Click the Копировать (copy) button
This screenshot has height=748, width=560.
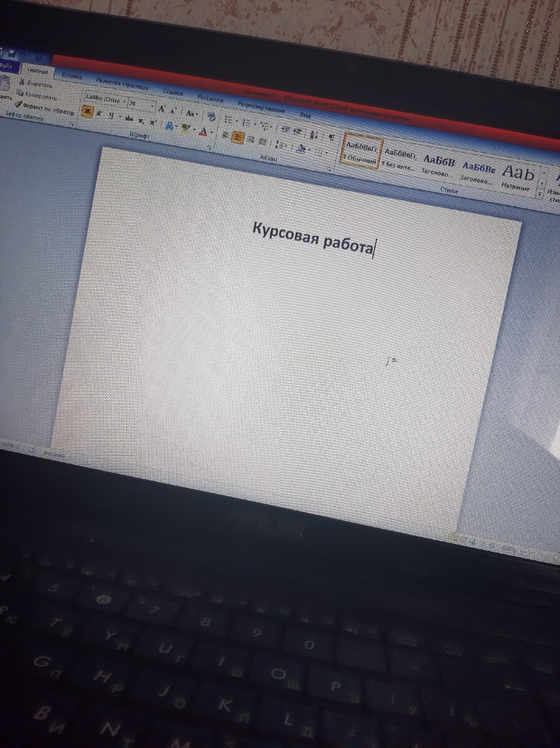(37, 96)
